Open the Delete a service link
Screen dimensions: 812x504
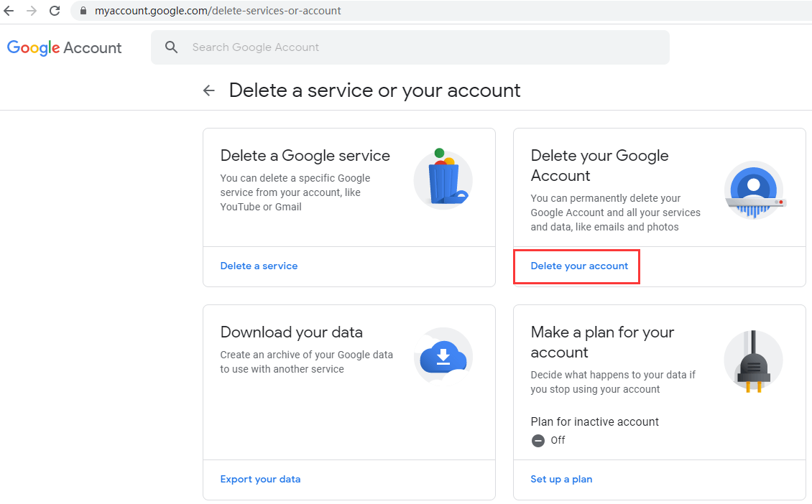[x=259, y=266]
